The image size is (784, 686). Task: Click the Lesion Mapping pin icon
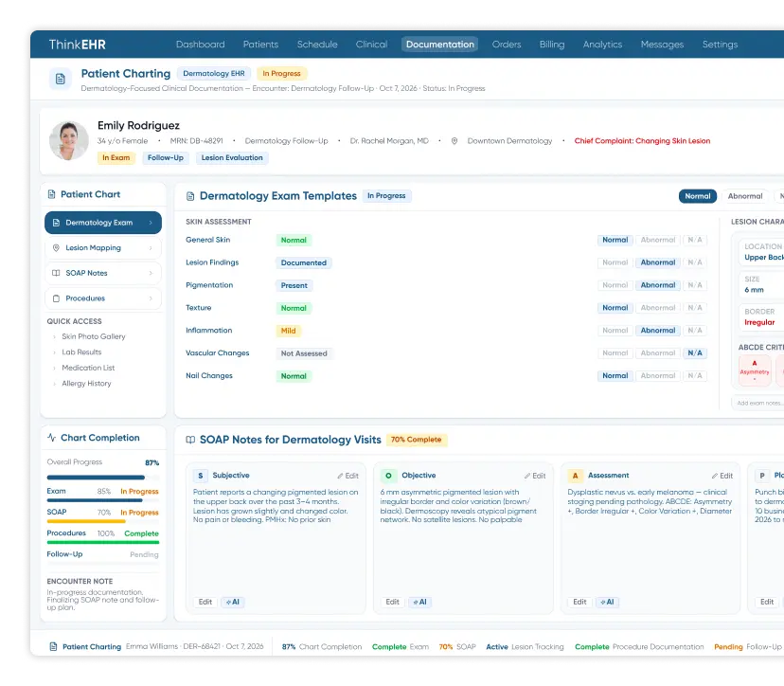pyautogui.click(x=56, y=247)
